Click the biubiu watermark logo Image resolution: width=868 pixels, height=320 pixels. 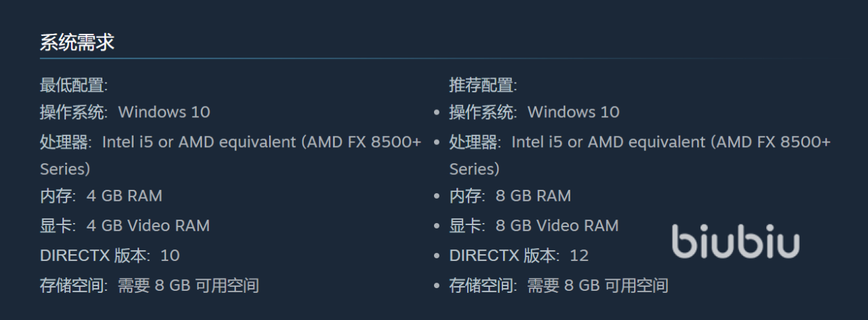coord(736,241)
